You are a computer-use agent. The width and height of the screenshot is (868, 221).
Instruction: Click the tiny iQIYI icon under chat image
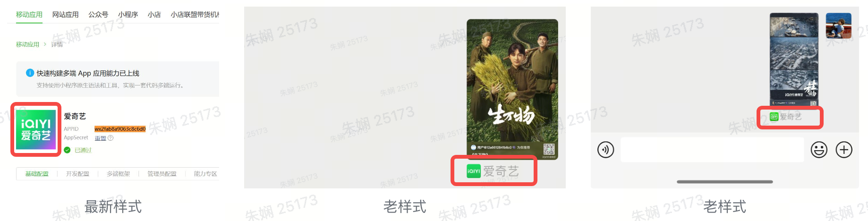point(774,117)
